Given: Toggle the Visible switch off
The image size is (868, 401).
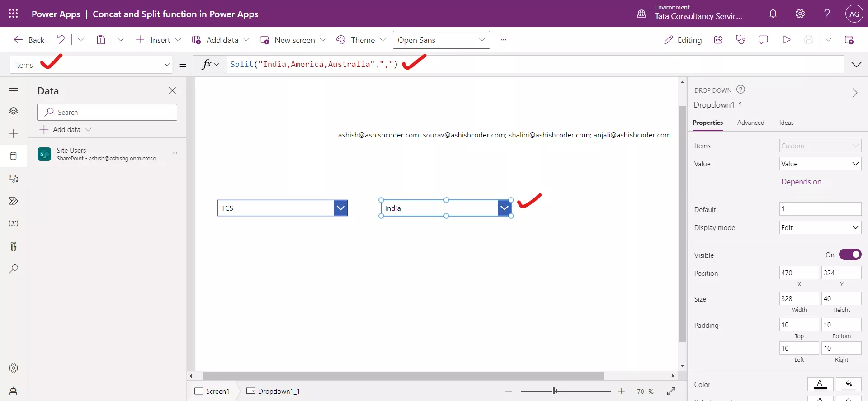Looking at the screenshot, I should click(850, 255).
